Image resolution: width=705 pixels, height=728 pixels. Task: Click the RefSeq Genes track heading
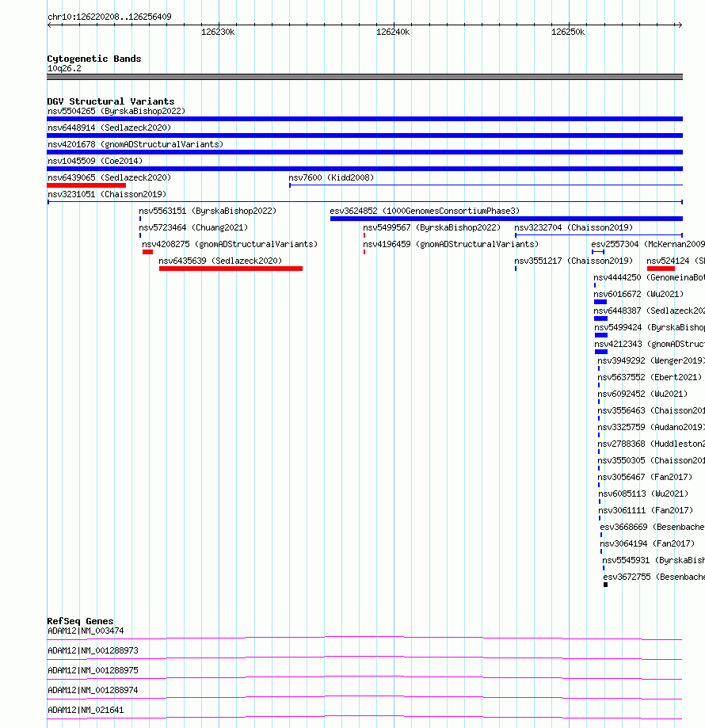(x=80, y=622)
